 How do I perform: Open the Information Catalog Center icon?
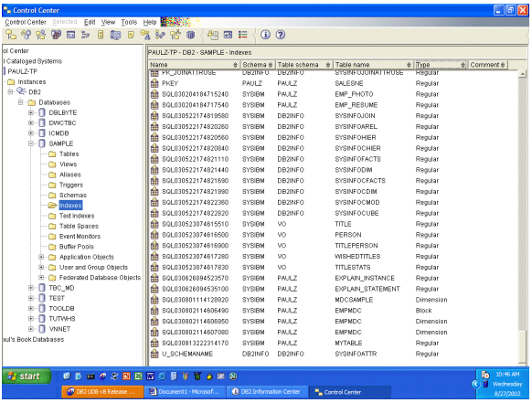click(101, 35)
